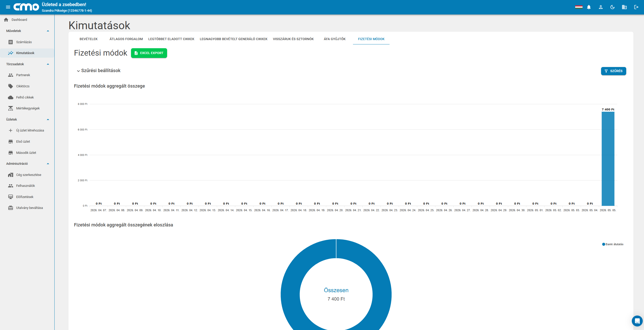
Task: Click the 7 400 Ft bar
Action: (x=608, y=159)
